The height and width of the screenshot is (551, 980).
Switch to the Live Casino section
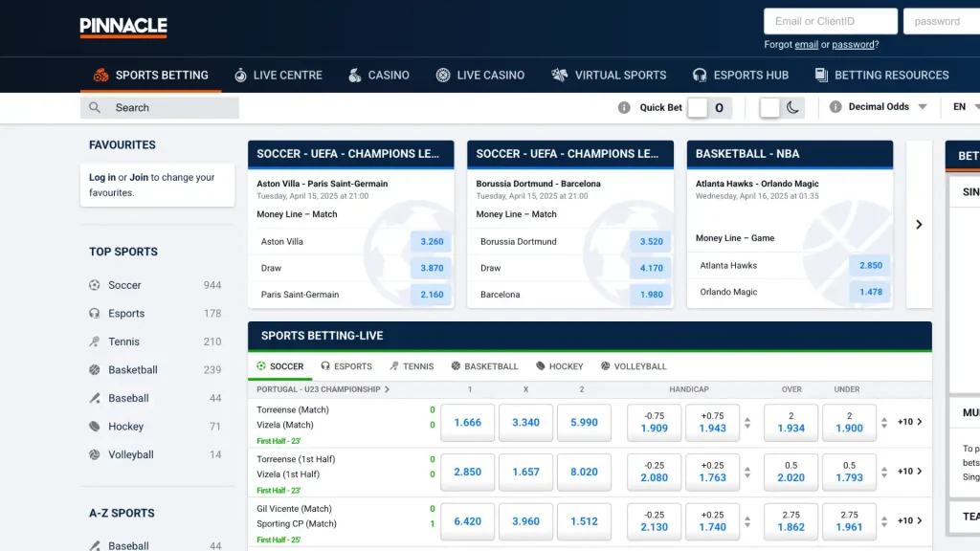click(480, 75)
